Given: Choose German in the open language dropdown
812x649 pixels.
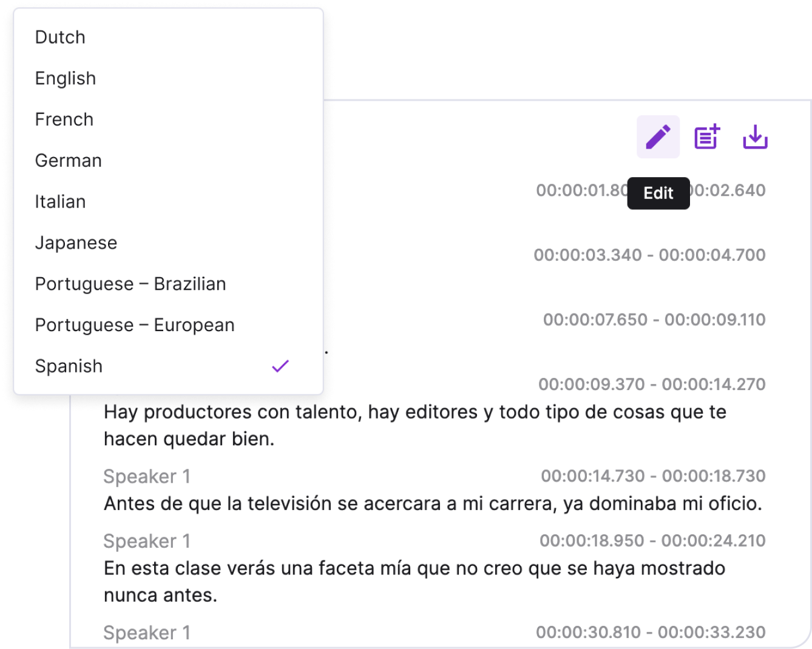Looking at the screenshot, I should [x=68, y=160].
